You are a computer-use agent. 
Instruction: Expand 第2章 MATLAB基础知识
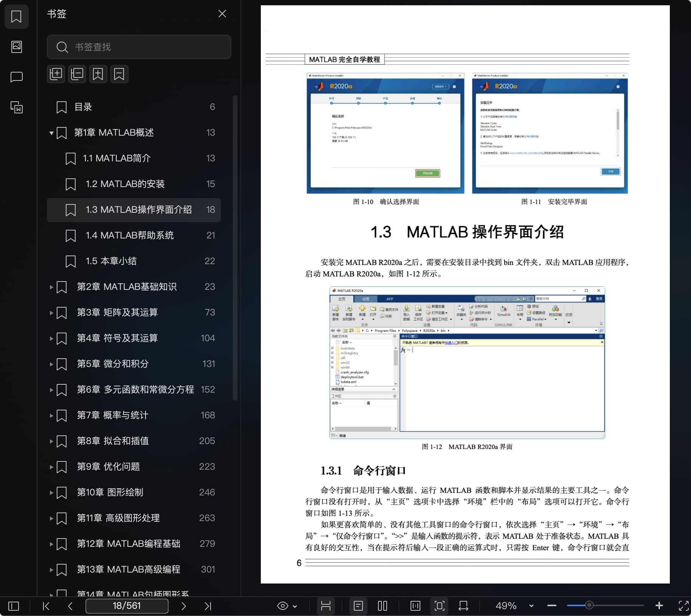pyautogui.click(x=51, y=287)
